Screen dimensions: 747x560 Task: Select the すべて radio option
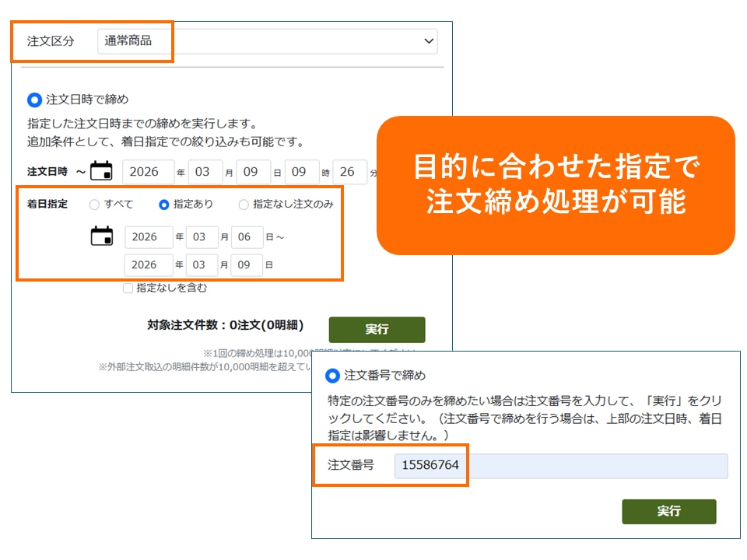coord(95,205)
